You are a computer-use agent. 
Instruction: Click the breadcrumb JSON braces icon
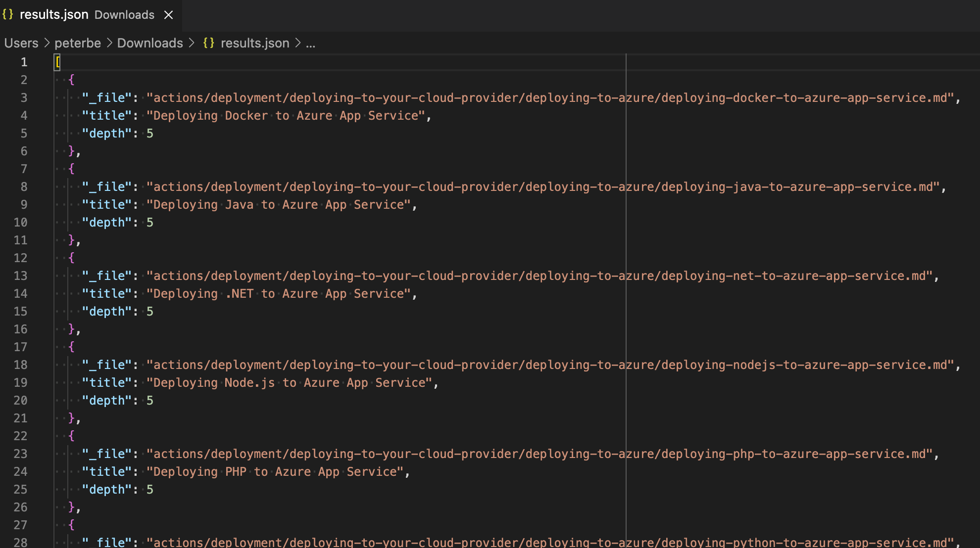(208, 43)
